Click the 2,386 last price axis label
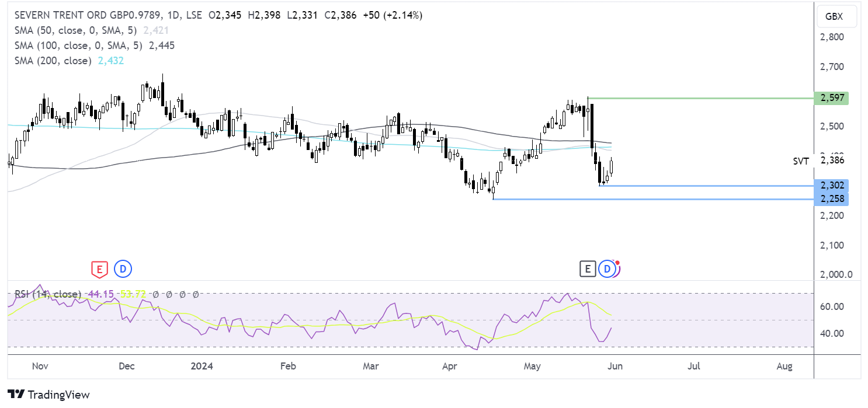The width and height of the screenshot is (868, 408). pyautogui.click(x=833, y=161)
